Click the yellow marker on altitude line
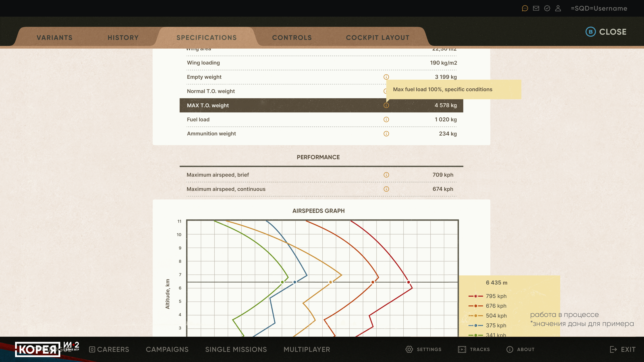Viewport: 644px width, 362px height. [331, 282]
